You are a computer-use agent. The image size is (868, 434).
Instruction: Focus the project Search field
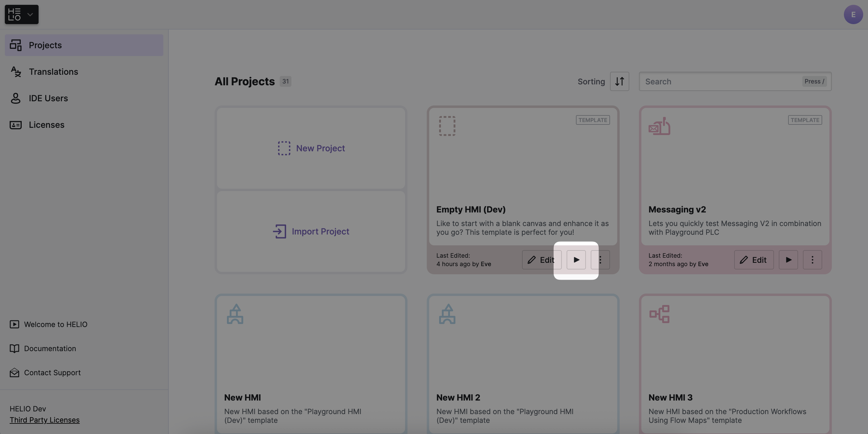pos(721,81)
